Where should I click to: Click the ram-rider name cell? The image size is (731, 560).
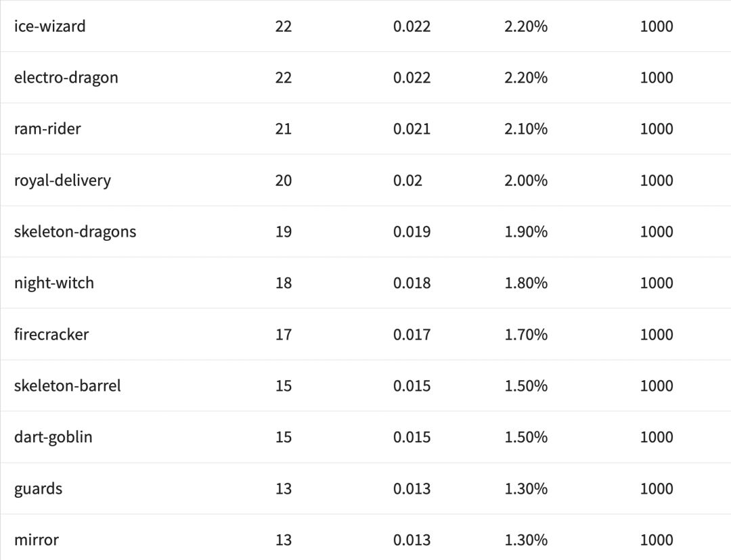pos(47,129)
